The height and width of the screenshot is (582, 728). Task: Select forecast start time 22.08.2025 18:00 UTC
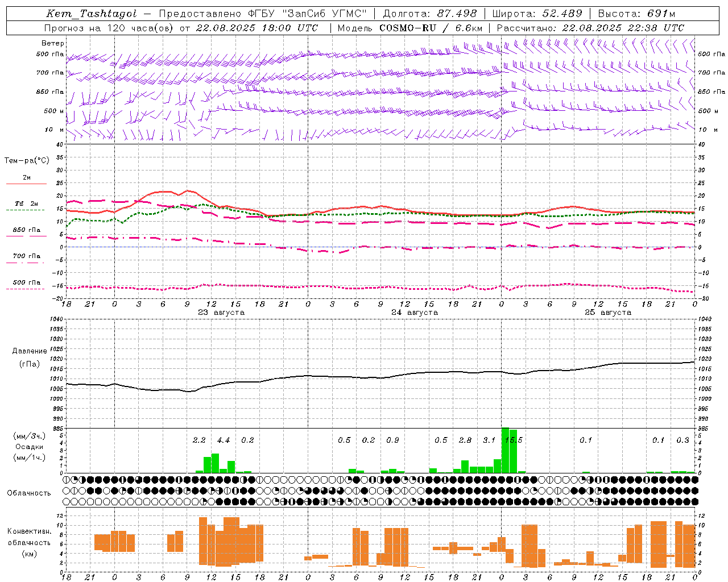pos(257,28)
